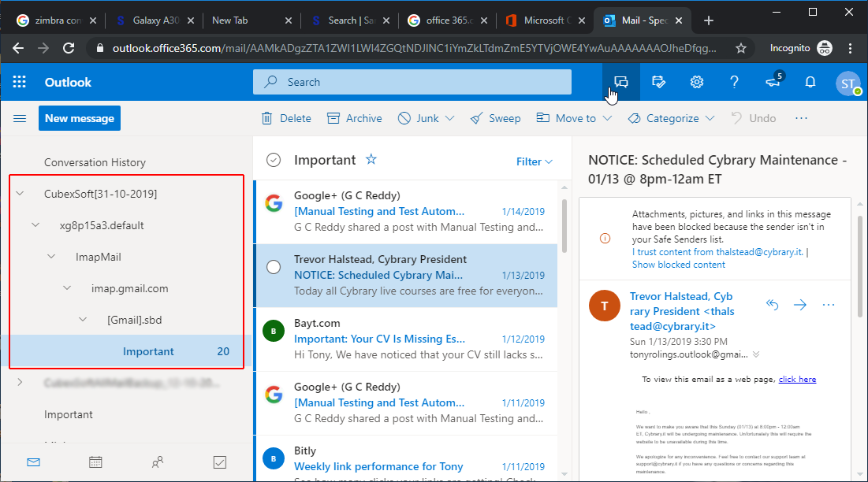Archive the selected message
This screenshot has height=482, width=868.
tap(354, 118)
